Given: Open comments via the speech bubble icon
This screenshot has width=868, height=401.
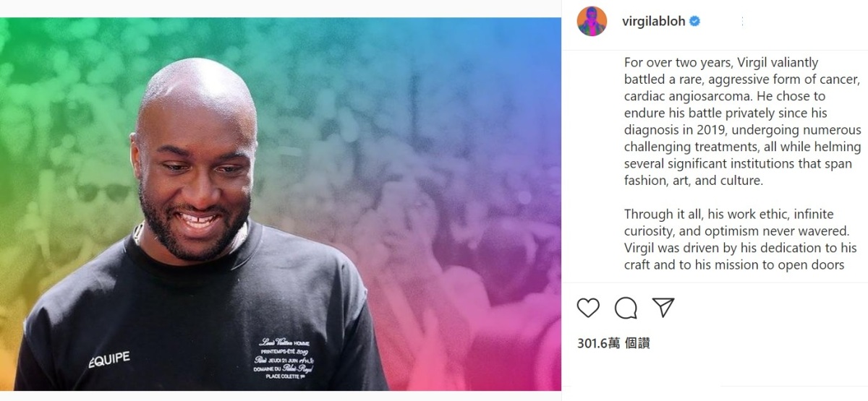Looking at the screenshot, I should pos(626,308).
